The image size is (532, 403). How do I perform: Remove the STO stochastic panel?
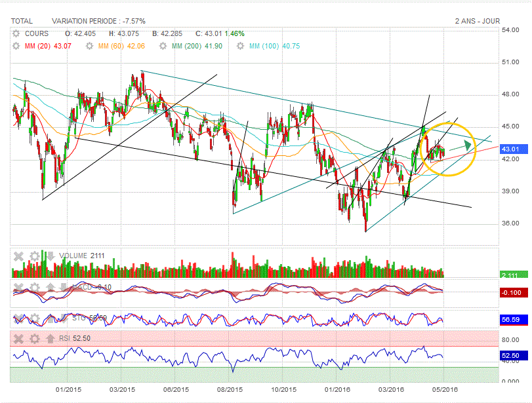[18, 318]
